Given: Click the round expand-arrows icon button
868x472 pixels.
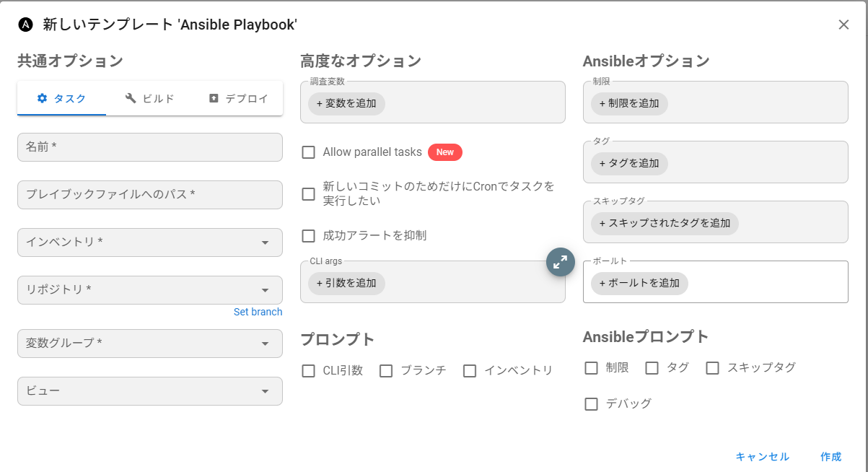Looking at the screenshot, I should [x=560, y=262].
